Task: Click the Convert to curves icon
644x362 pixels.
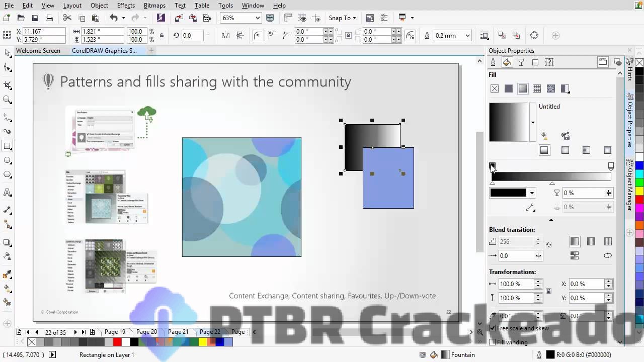Action: click(534, 36)
